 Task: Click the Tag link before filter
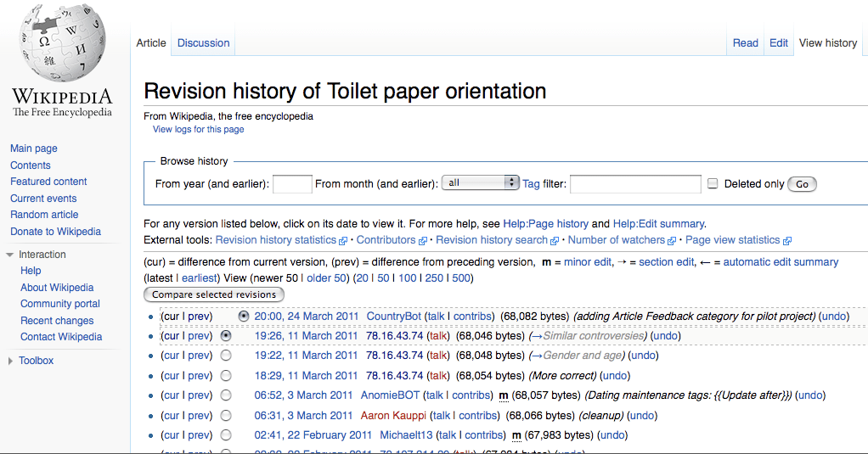tap(531, 183)
